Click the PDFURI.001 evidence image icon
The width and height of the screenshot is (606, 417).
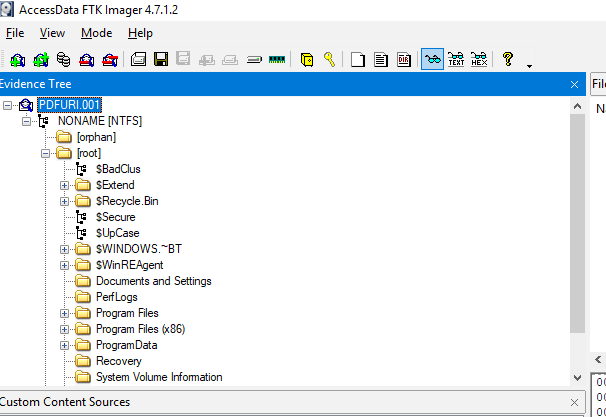26,105
